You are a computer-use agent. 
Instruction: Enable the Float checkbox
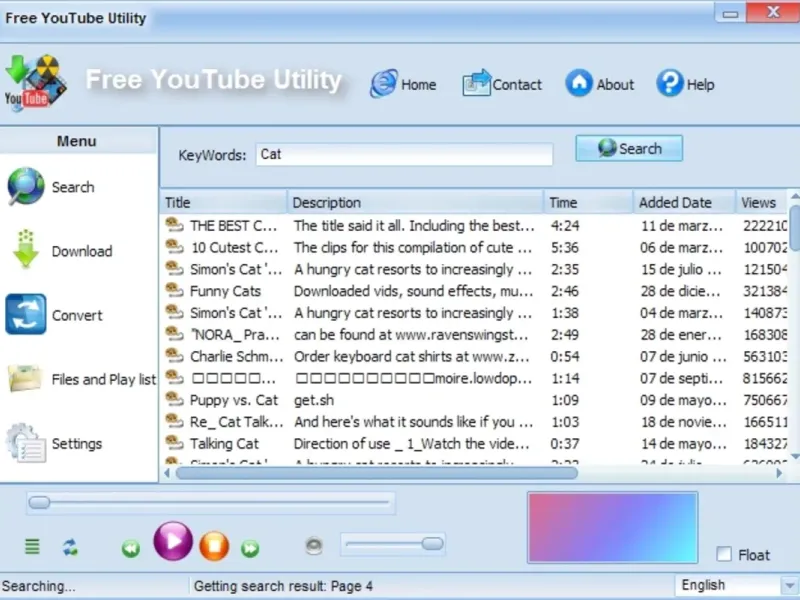click(x=724, y=554)
